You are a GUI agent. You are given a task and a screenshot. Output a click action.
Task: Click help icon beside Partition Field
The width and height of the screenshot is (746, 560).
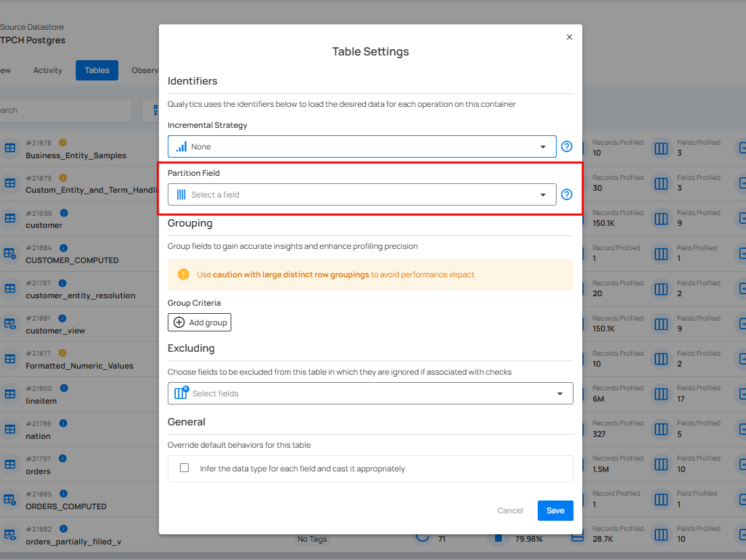coord(567,195)
